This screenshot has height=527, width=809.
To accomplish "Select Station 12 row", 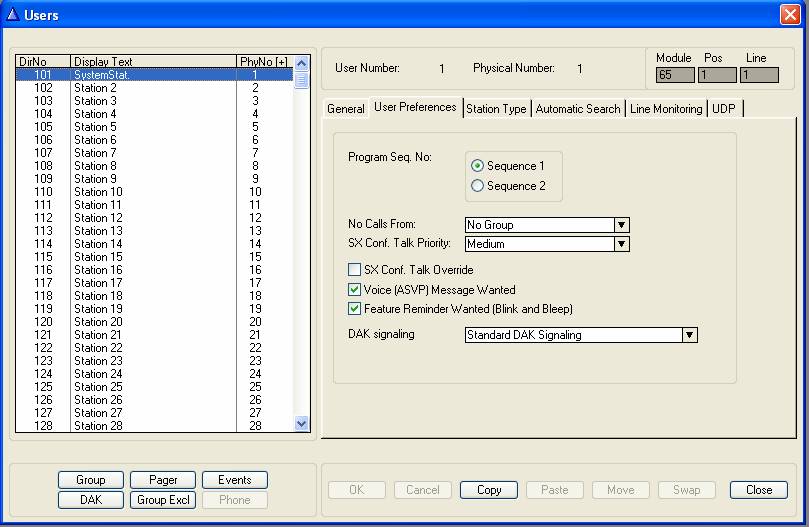I will [x=154, y=218].
